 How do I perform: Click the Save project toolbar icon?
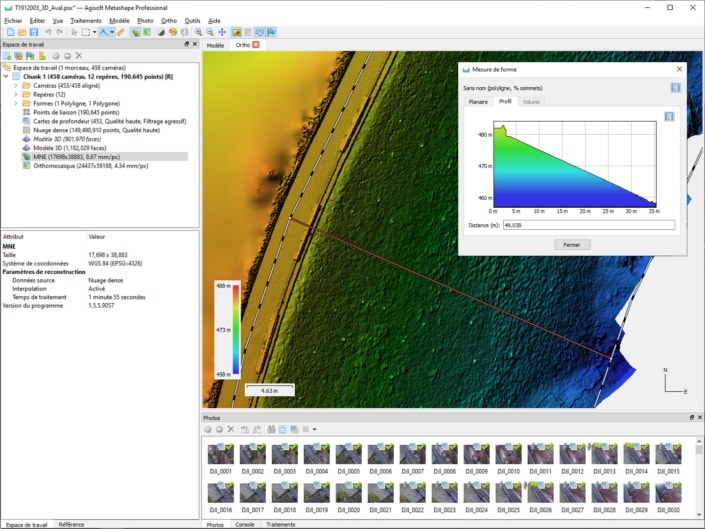click(x=32, y=32)
